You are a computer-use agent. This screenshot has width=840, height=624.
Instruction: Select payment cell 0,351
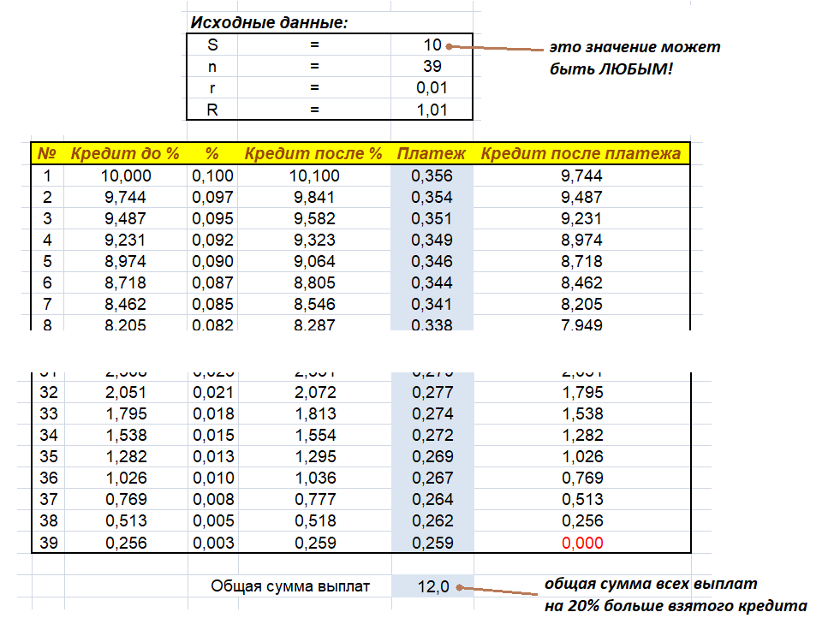tap(432, 218)
